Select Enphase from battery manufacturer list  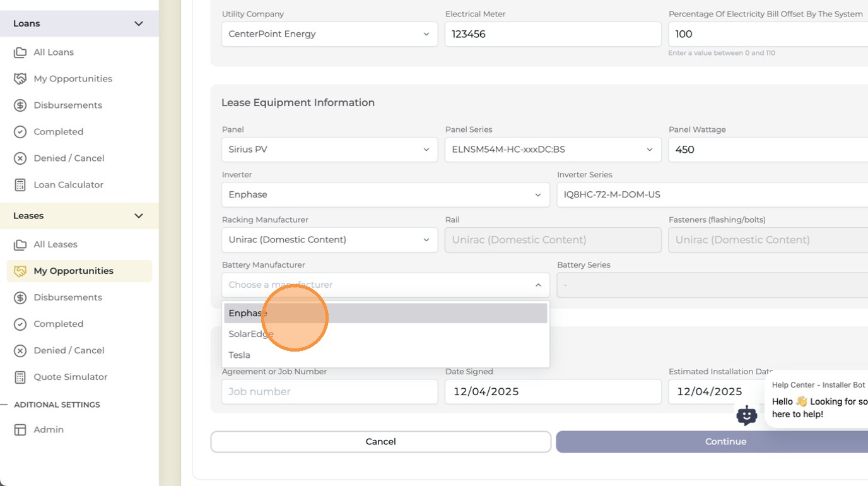tap(385, 313)
